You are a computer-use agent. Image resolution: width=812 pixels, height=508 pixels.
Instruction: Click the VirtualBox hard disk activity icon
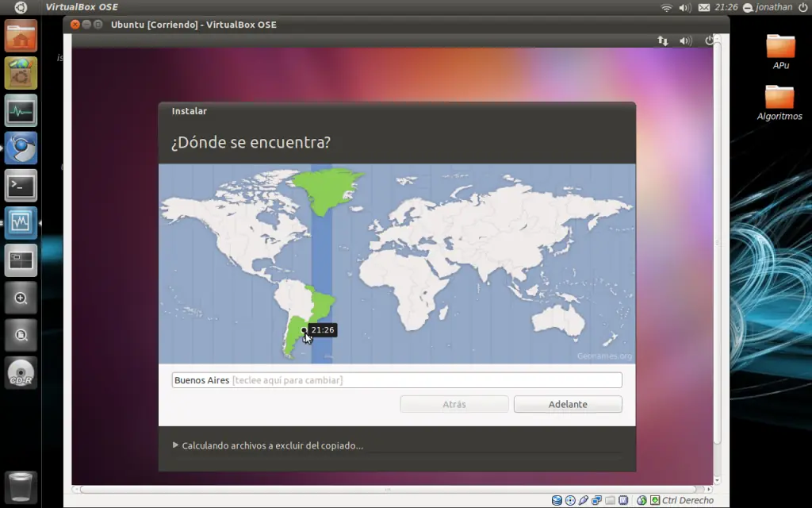pos(557,500)
